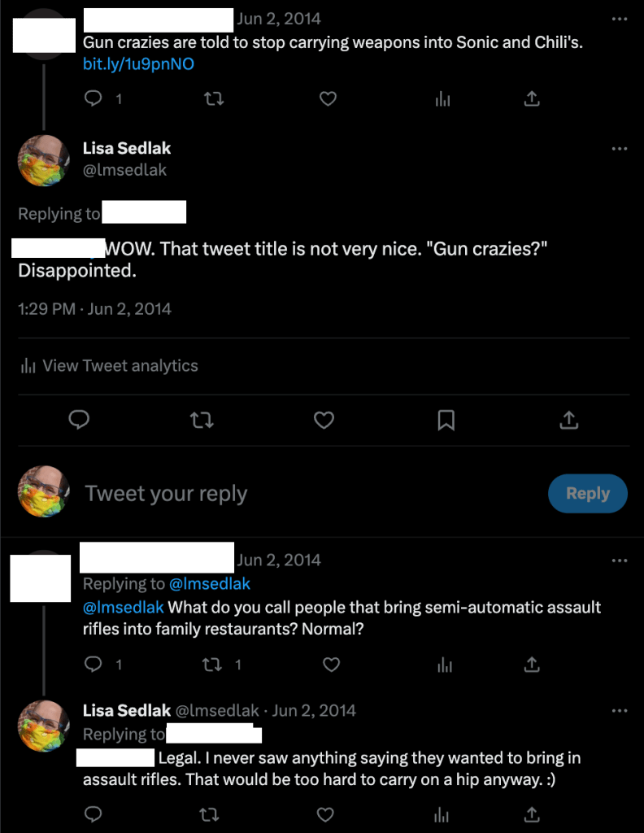Like the main Lisa Sedlak tweet
644x833 pixels.
[324, 420]
